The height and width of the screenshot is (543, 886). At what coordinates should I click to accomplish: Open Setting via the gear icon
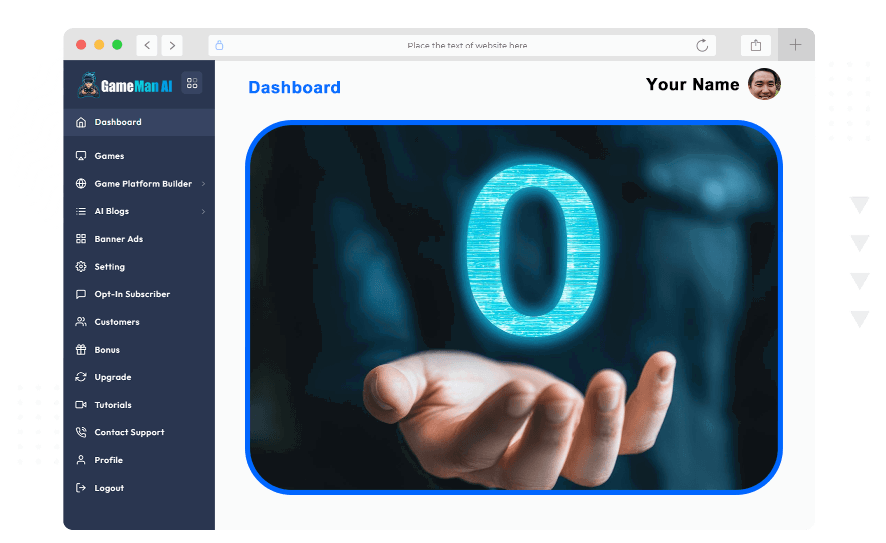click(x=81, y=267)
